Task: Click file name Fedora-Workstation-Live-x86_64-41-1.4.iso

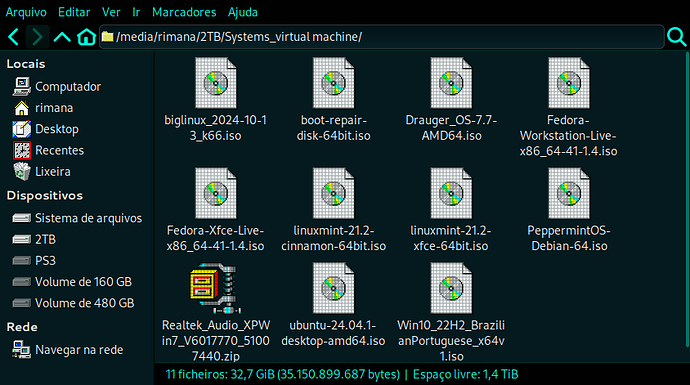Action: 569,136
